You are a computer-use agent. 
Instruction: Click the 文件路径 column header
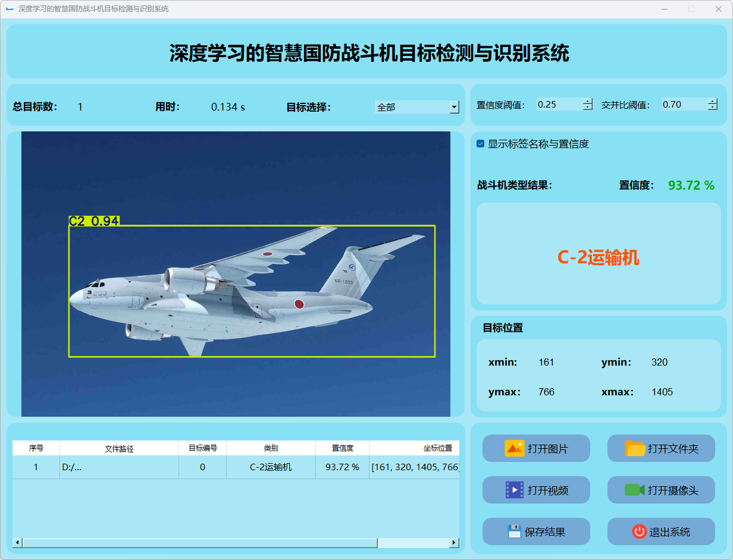(x=119, y=448)
